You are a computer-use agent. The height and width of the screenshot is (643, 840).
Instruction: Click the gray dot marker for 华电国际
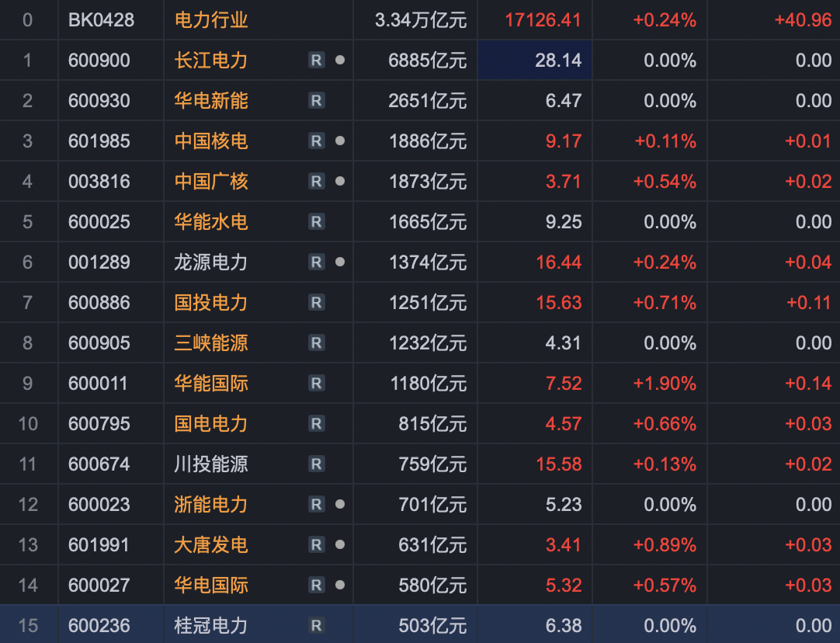click(x=339, y=585)
